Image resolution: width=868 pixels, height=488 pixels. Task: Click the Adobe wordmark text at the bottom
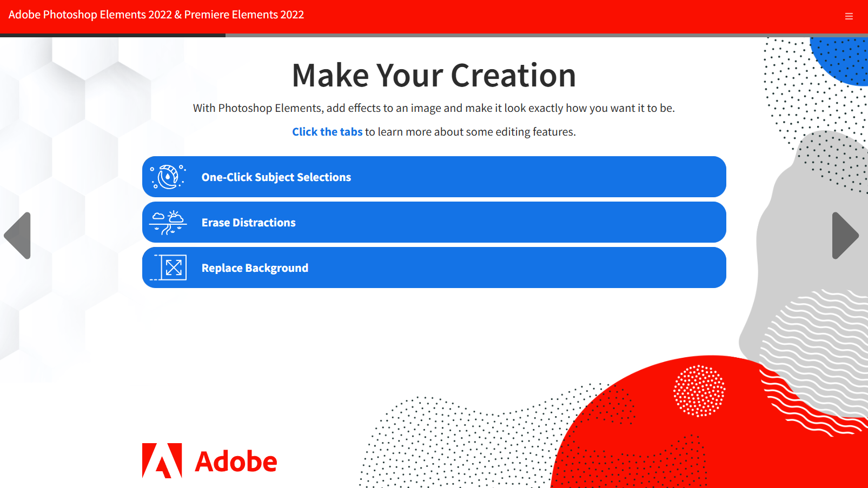pos(236,462)
